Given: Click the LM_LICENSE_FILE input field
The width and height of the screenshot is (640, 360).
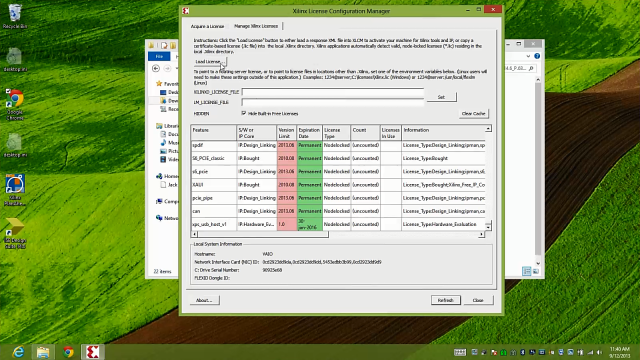Looking at the screenshot, I should [x=333, y=102].
